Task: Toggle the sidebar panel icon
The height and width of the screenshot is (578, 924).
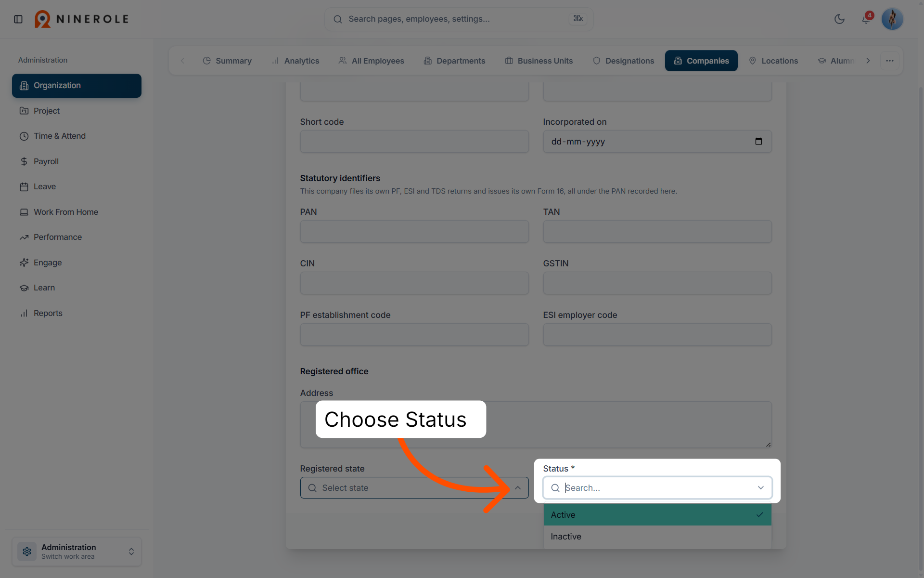Action: pyautogui.click(x=18, y=19)
